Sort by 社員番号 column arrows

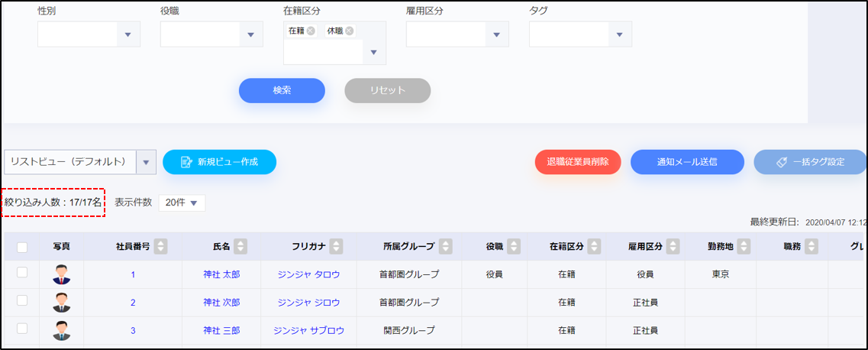tap(161, 246)
